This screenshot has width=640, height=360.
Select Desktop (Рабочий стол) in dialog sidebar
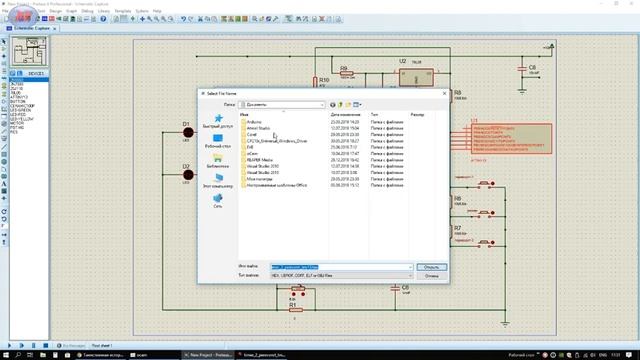pyautogui.click(x=218, y=141)
